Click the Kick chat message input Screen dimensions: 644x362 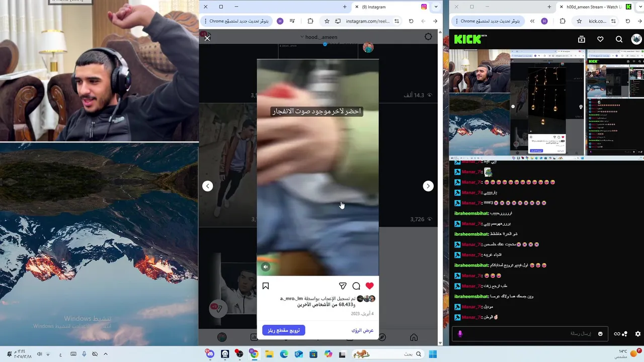[x=531, y=333]
